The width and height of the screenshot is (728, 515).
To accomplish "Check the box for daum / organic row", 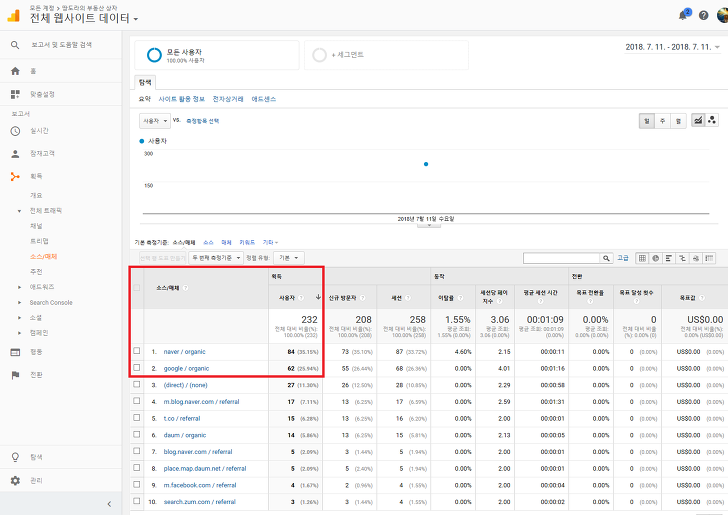I will [x=136, y=435].
